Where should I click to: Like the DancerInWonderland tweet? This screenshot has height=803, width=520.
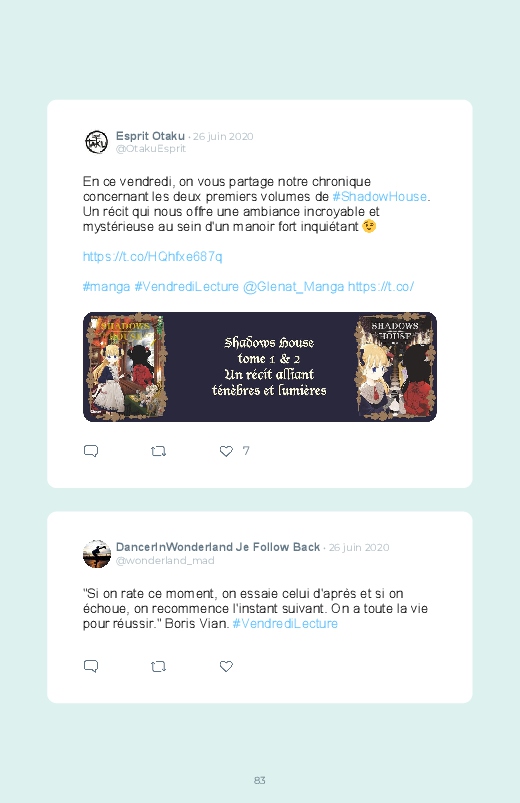[x=226, y=666]
